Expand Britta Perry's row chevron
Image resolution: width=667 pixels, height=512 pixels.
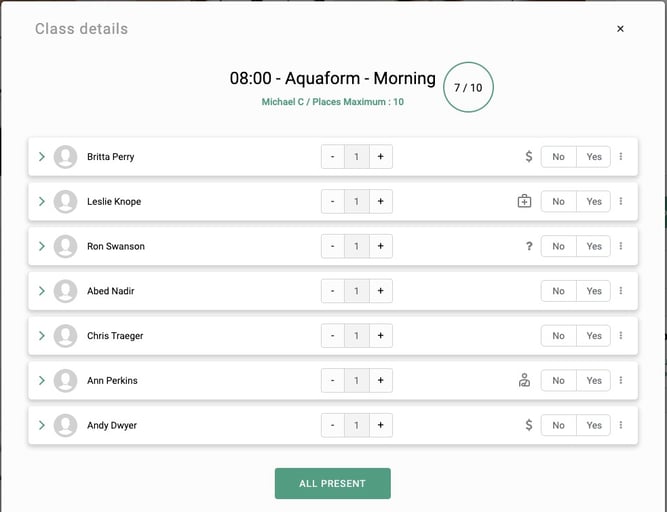coord(42,157)
